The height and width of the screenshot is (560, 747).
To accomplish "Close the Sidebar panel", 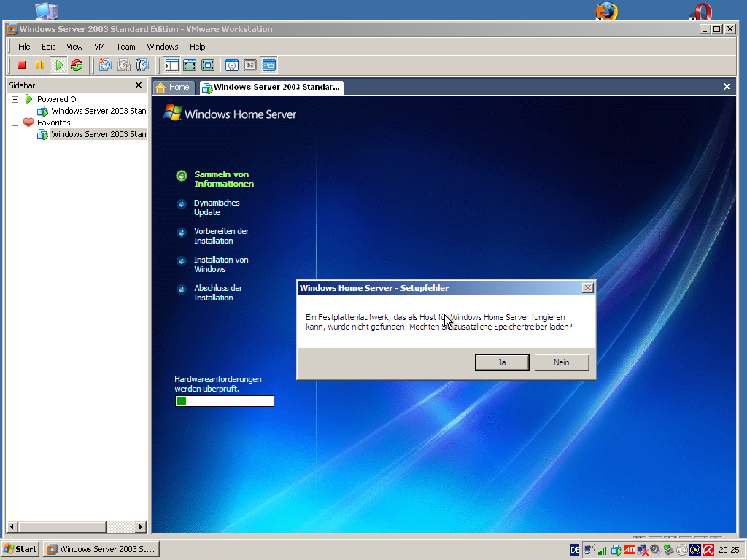I will (x=139, y=85).
